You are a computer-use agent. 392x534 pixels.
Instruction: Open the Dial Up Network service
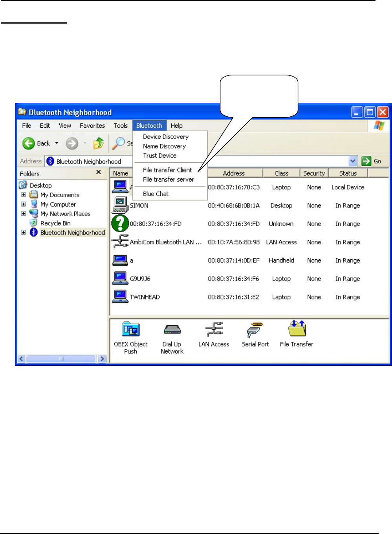[x=172, y=339]
